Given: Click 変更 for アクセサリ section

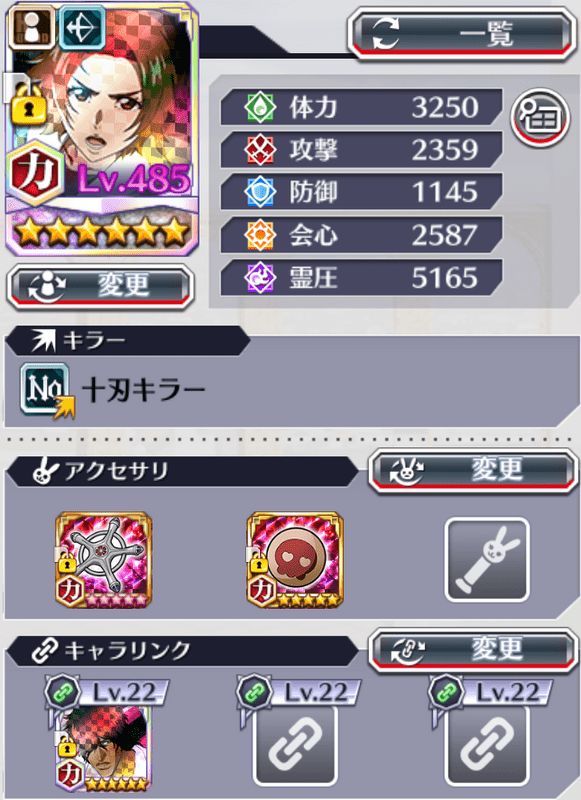Looking at the screenshot, I should tap(473, 470).
